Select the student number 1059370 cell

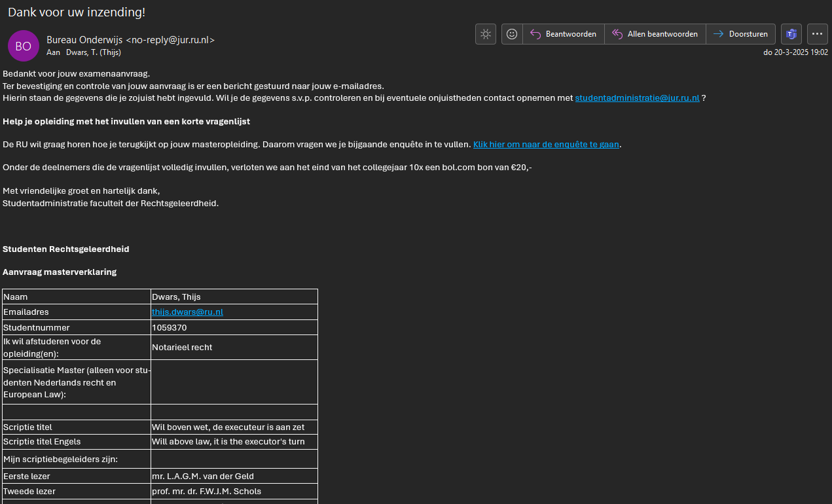point(170,328)
